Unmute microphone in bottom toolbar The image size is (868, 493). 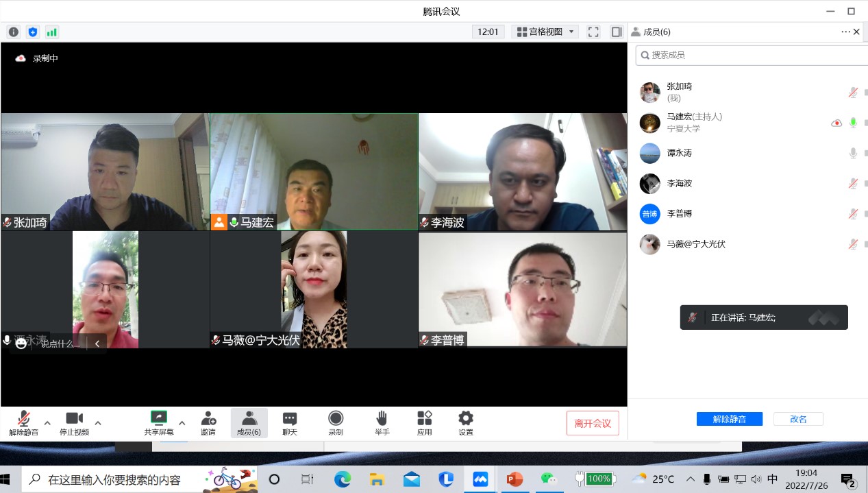[23, 422]
